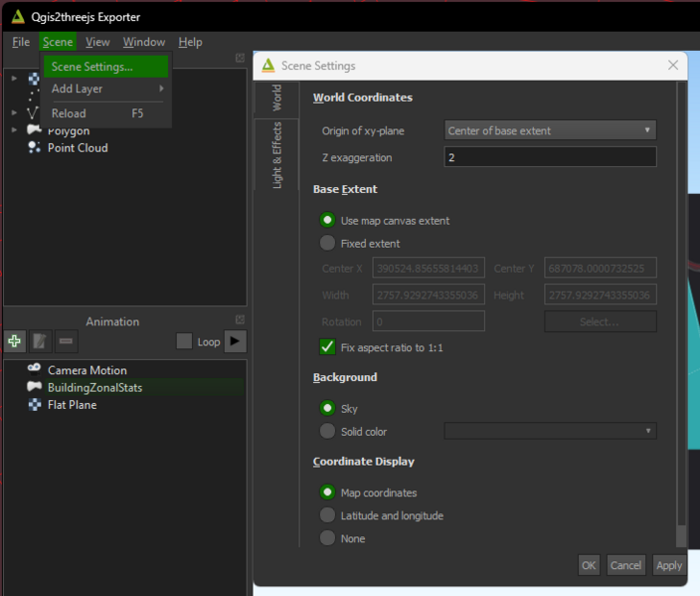Click the Apply button
700x596 pixels.
coord(669,565)
